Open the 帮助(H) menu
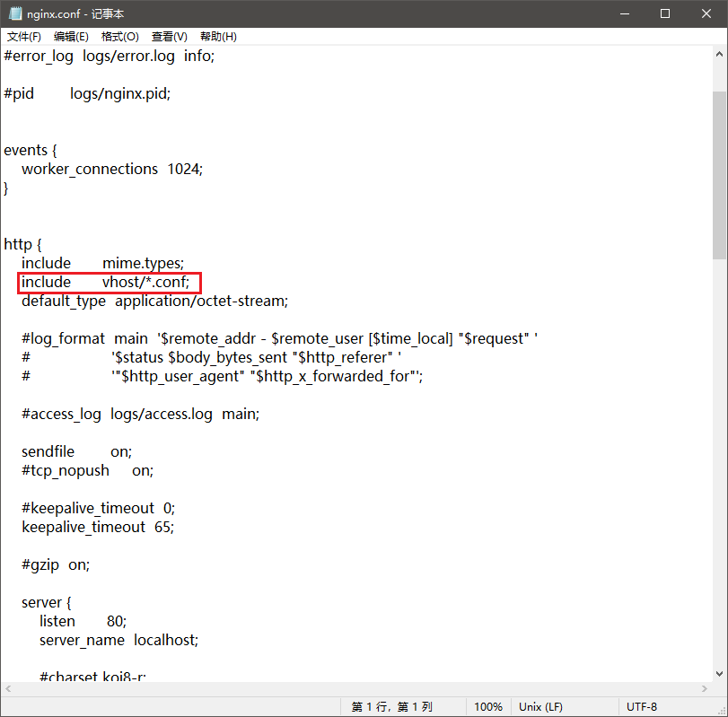 coord(216,36)
